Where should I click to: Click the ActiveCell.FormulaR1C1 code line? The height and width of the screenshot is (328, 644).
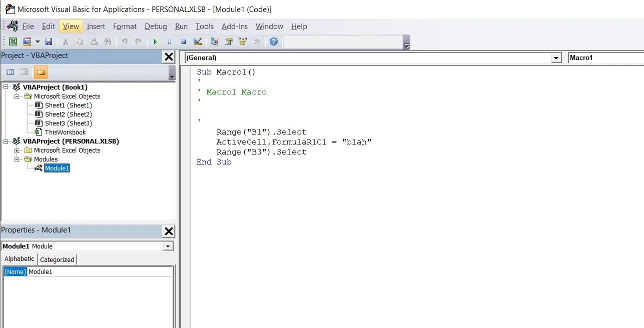click(x=294, y=142)
